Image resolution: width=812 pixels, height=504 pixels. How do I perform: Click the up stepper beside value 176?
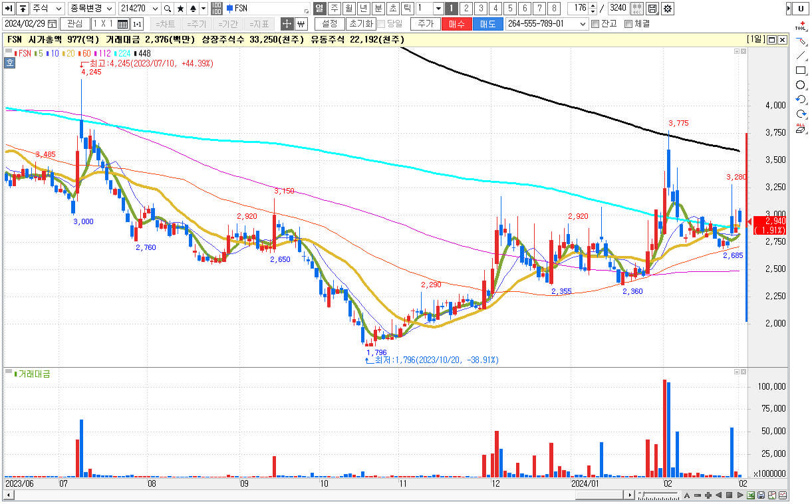pyautogui.click(x=593, y=6)
